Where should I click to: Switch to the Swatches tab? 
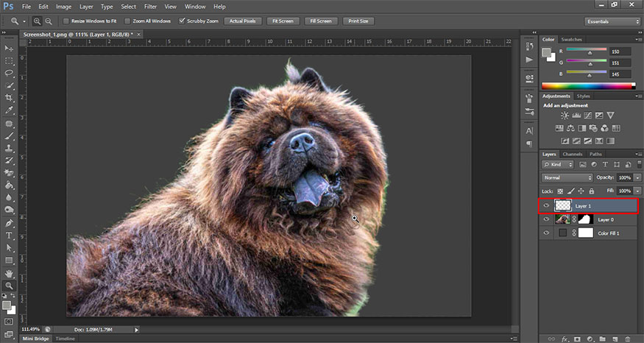[x=571, y=40]
